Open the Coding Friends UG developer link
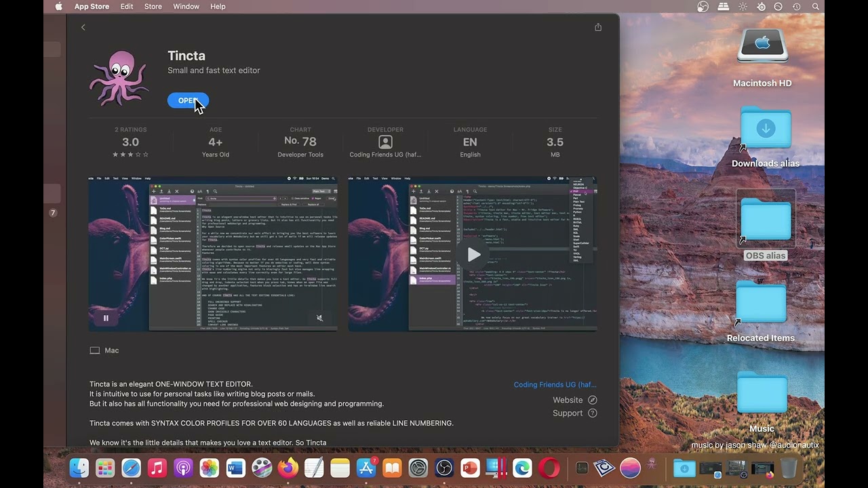Image resolution: width=868 pixels, height=488 pixels. click(x=555, y=384)
